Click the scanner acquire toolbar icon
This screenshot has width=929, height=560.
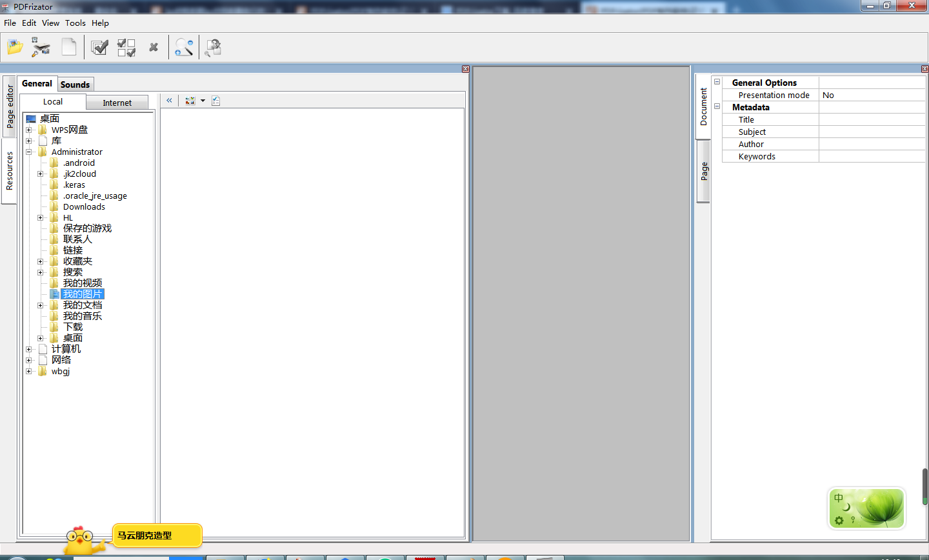pyautogui.click(x=41, y=47)
